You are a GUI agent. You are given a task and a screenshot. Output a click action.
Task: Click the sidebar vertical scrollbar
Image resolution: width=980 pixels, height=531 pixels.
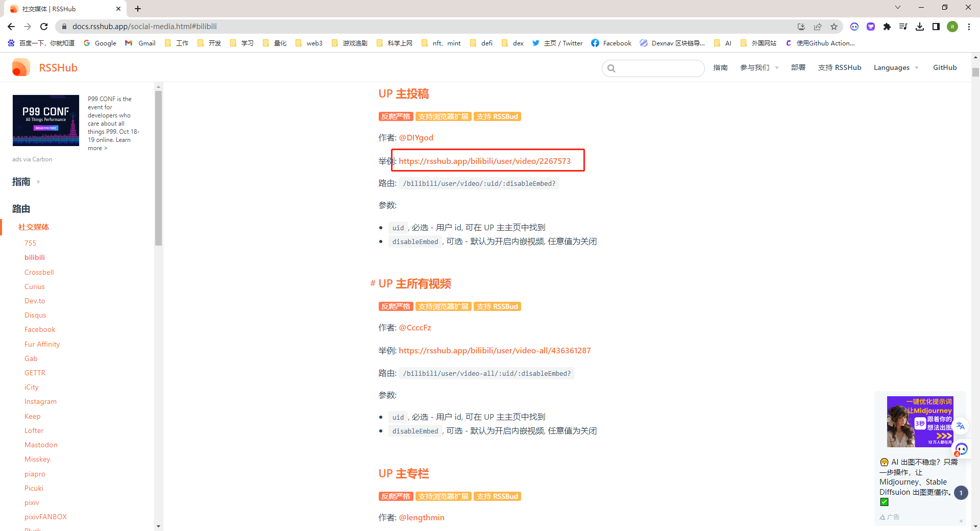tap(158, 168)
